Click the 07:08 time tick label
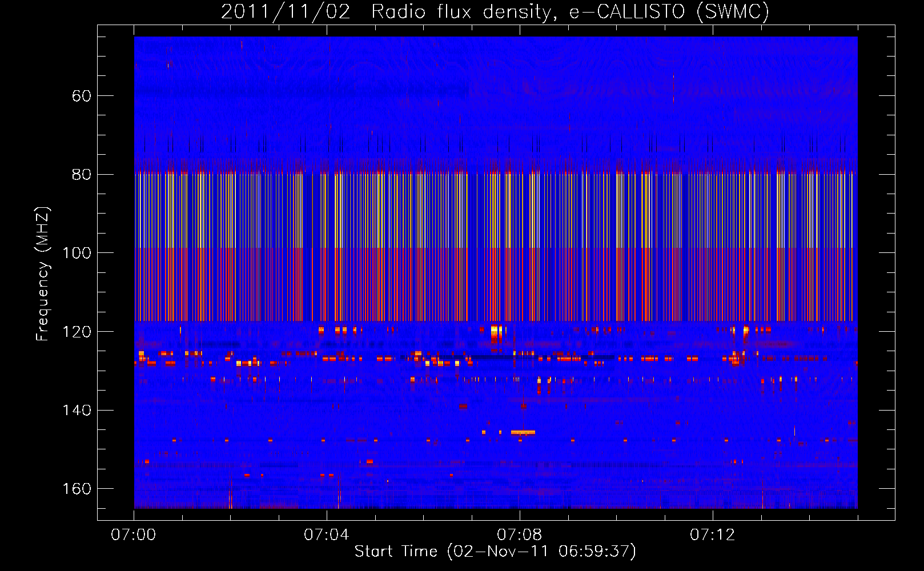Screen dimensions: 924x571 [520, 535]
